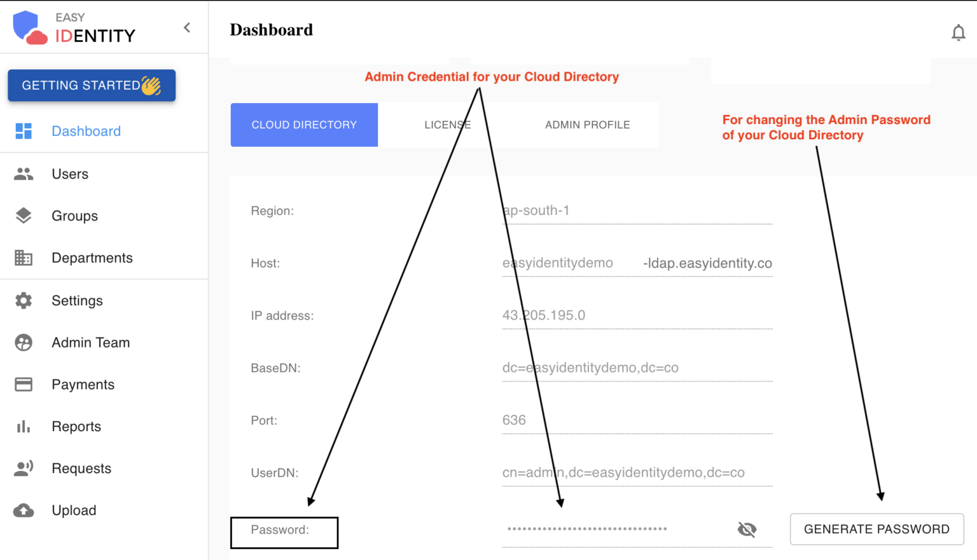
Task: Collapse the sidebar with the chevron
Action: click(x=186, y=27)
